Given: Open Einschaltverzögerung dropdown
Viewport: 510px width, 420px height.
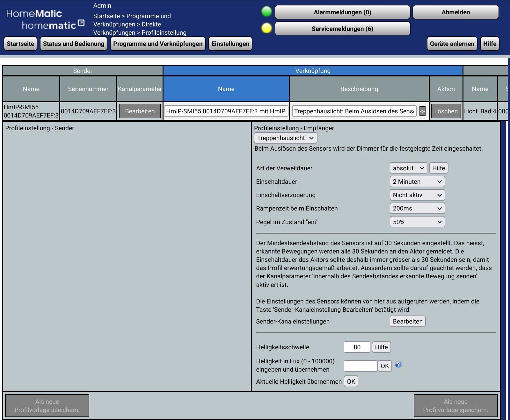Looking at the screenshot, I should (417, 195).
